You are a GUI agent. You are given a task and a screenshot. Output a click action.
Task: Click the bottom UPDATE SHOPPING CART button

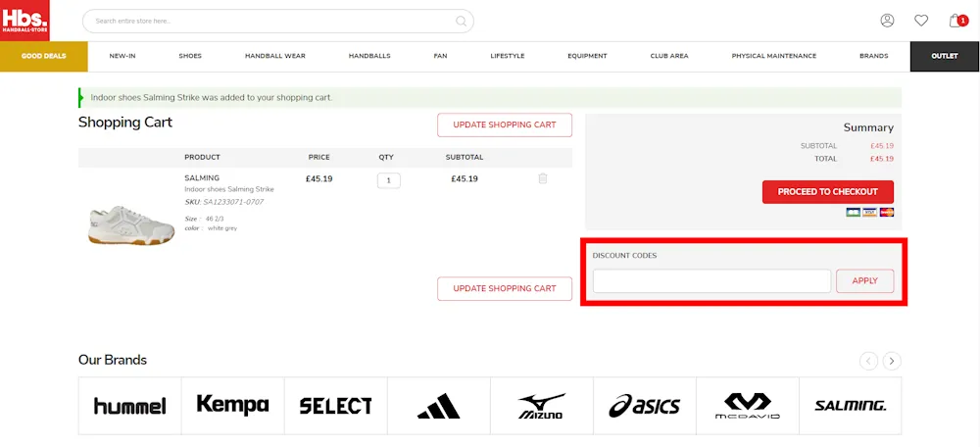coord(505,289)
